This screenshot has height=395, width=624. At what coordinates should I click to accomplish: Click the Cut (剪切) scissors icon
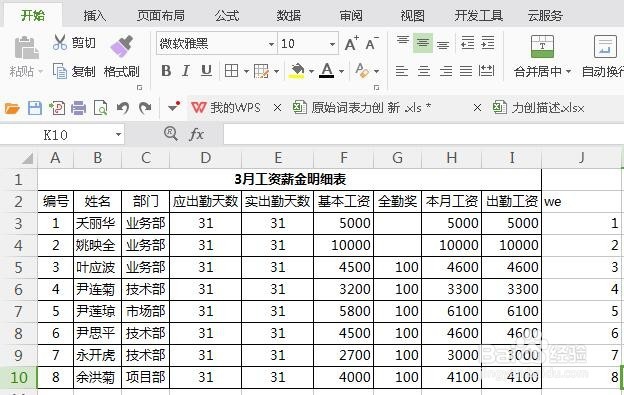[60, 43]
